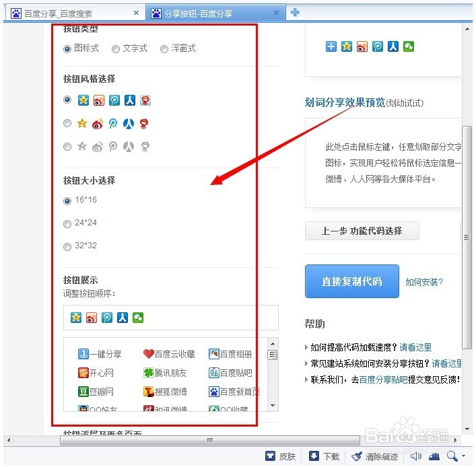Image resolution: width=476 pixels, height=467 pixels.
Task: Open a new browser tab
Action: 295,12
